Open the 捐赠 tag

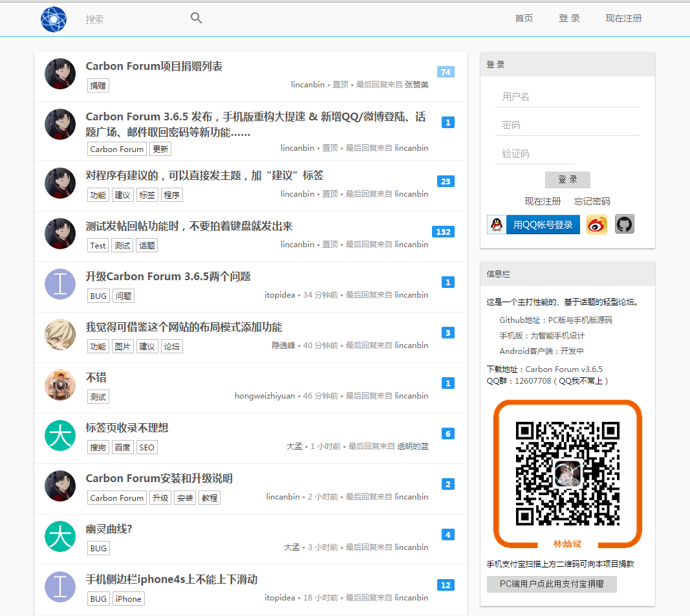coord(98,85)
